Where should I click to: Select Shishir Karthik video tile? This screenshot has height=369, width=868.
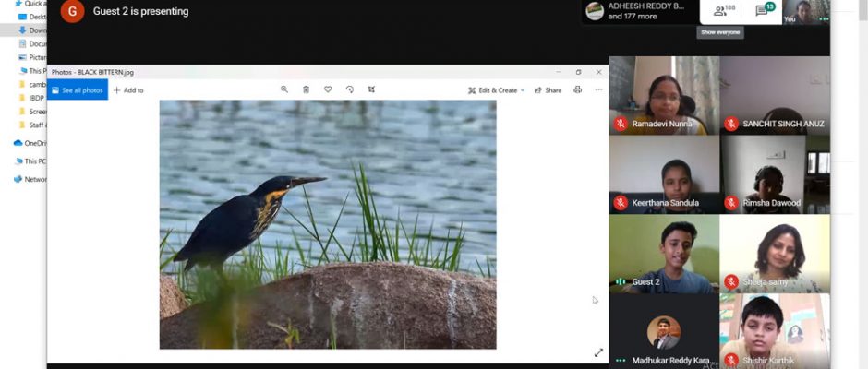pos(775,331)
